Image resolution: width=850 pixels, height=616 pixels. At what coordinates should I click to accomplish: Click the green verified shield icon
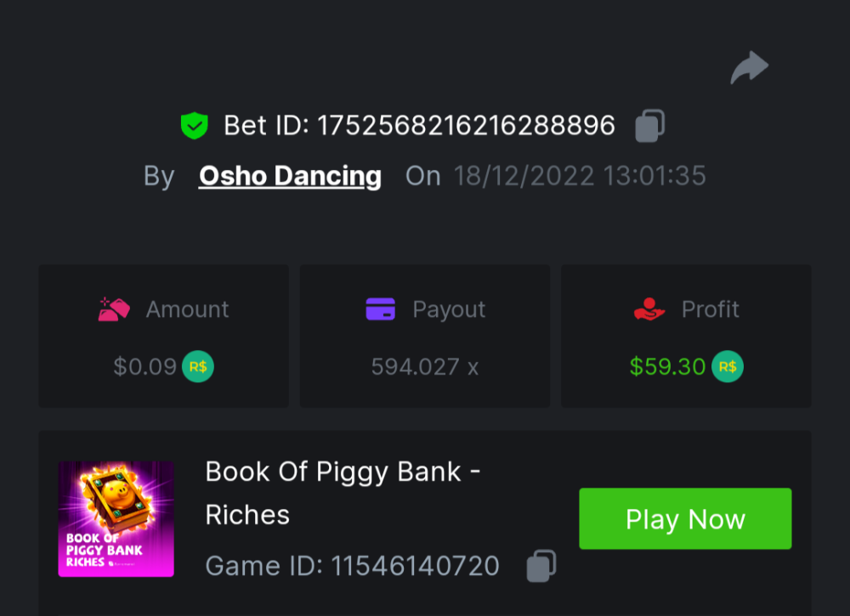coord(195,127)
